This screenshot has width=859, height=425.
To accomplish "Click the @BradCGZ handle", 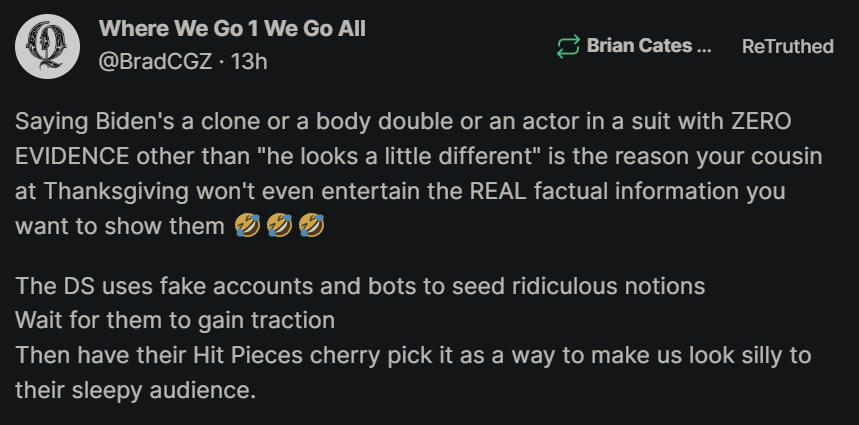I will coord(155,61).
